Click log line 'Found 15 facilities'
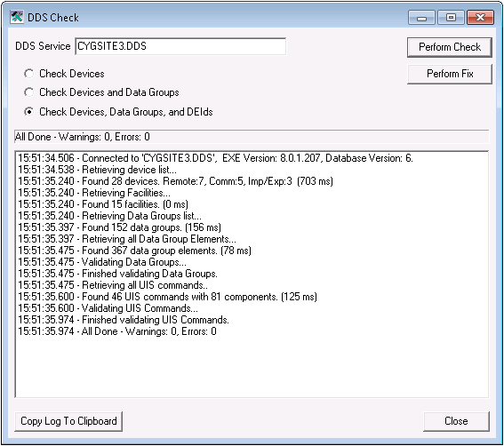 pyautogui.click(x=103, y=204)
